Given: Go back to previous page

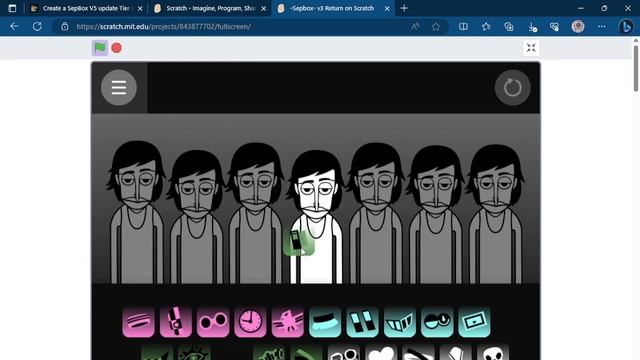Looking at the screenshot, I should (x=14, y=27).
